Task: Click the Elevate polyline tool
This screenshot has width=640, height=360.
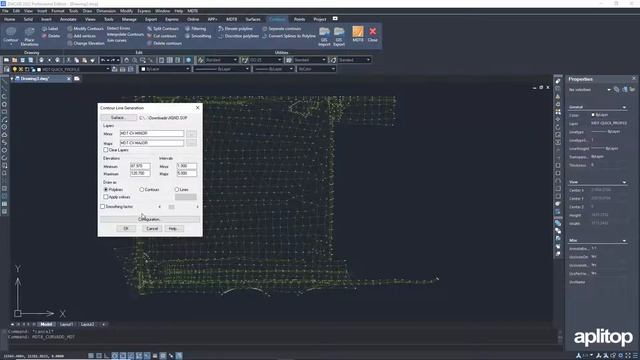Action: [235, 29]
